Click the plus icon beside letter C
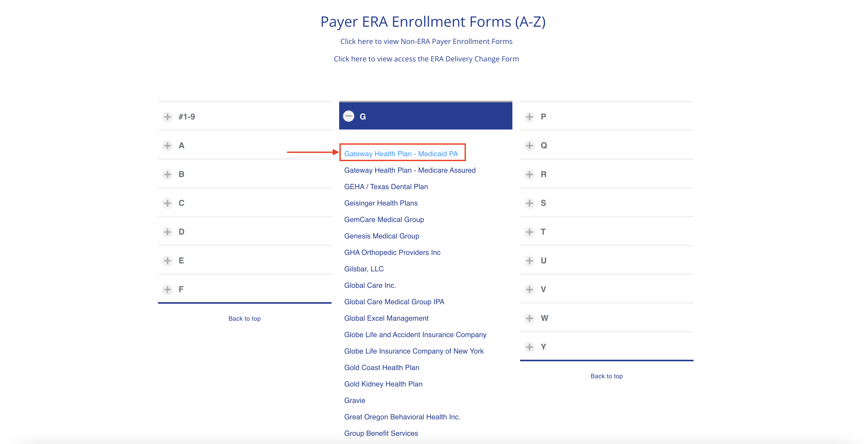This screenshot has width=868, height=444. click(x=167, y=203)
